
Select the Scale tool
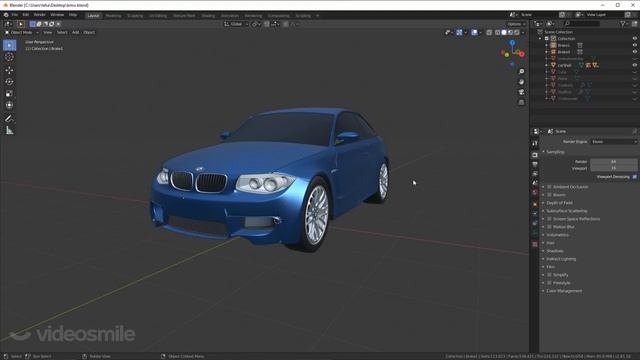pyautogui.click(x=9, y=93)
